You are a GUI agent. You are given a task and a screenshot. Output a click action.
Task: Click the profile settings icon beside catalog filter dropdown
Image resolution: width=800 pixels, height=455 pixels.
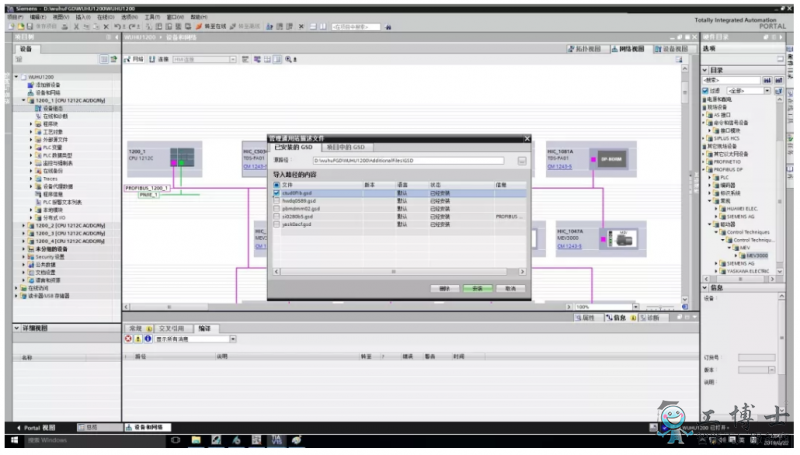click(779, 91)
